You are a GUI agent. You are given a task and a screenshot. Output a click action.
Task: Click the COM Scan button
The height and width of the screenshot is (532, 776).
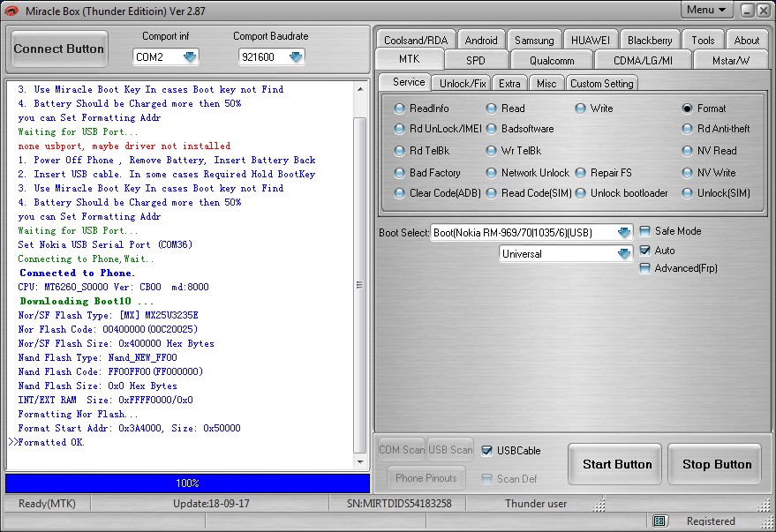[x=402, y=450]
